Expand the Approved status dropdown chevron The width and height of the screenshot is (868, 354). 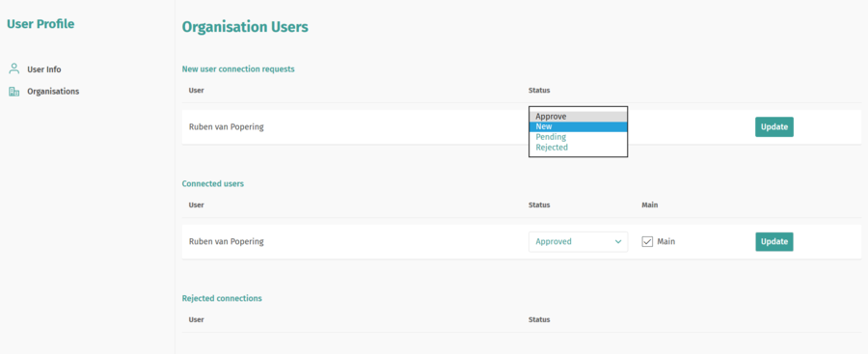618,241
